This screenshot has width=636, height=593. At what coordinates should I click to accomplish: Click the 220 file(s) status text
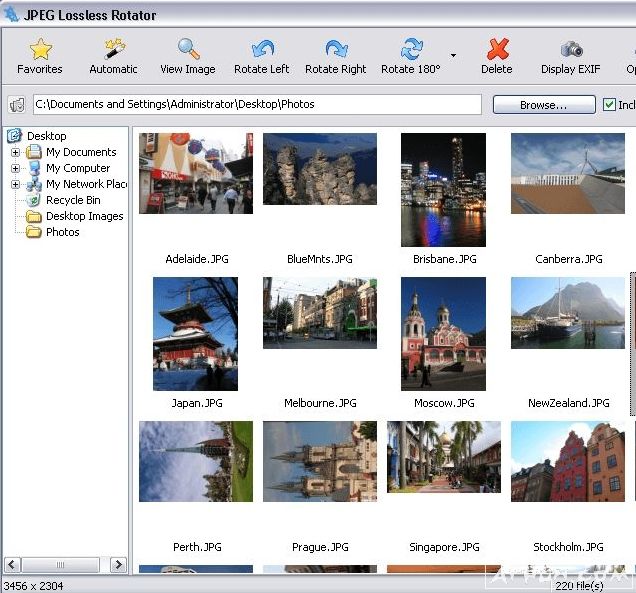tap(579, 586)
